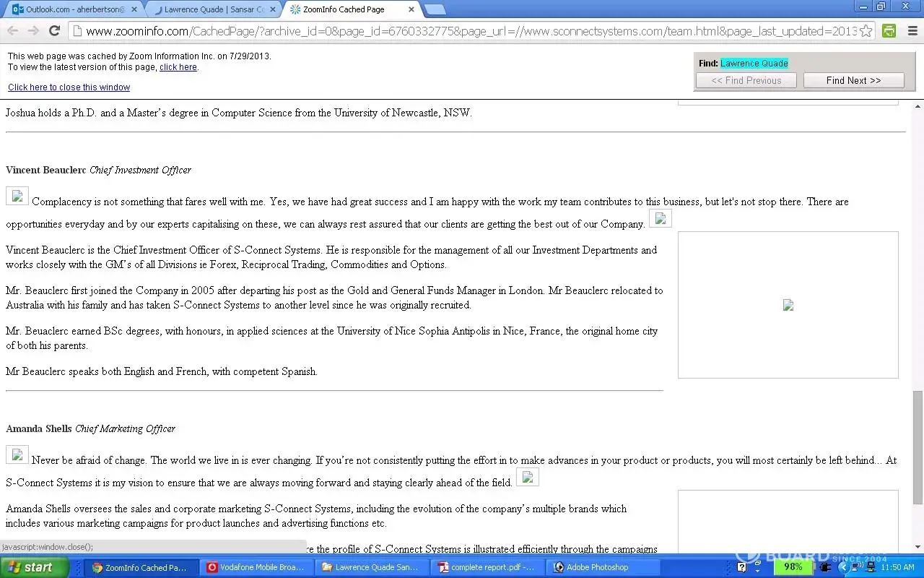
Task: Click the highlighted "Lawrence Quade" find term
Action: [754, 64]
